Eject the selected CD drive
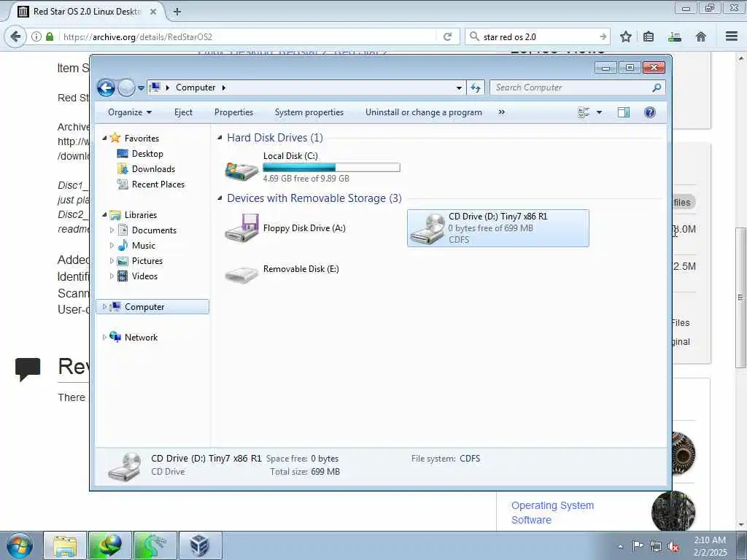 click(x=183, y=112)
